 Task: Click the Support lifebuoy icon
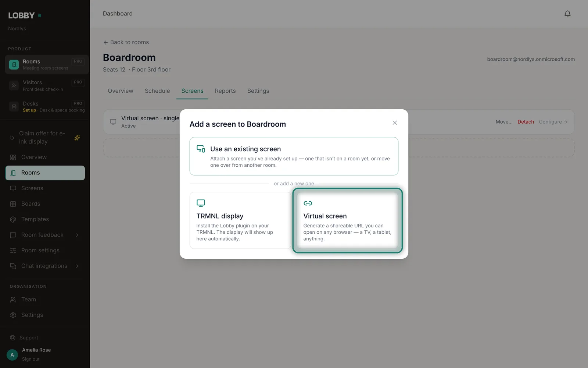(x=12, y=338)
